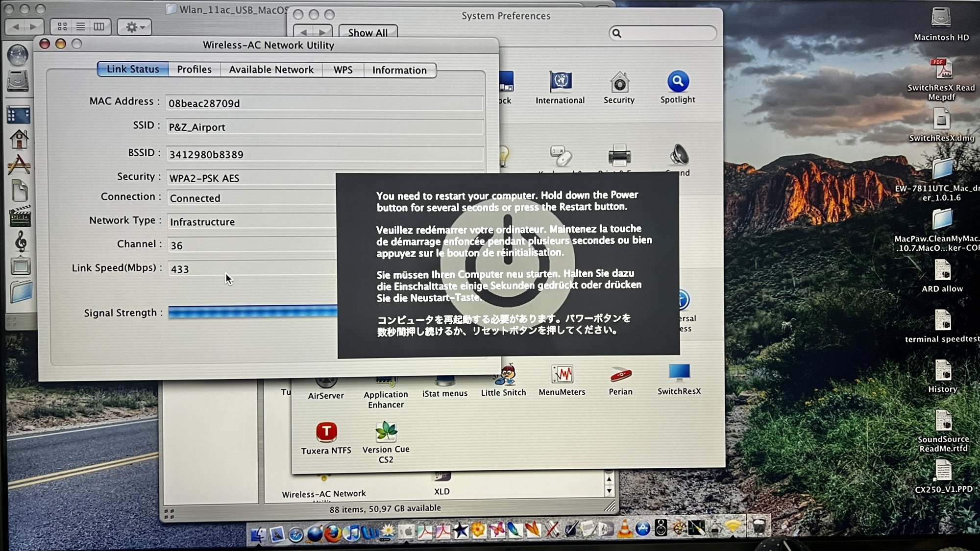Viewport: 980px width, 551px height.
Task: Click the Signal Strength progress bar
Action: [253, 312]
